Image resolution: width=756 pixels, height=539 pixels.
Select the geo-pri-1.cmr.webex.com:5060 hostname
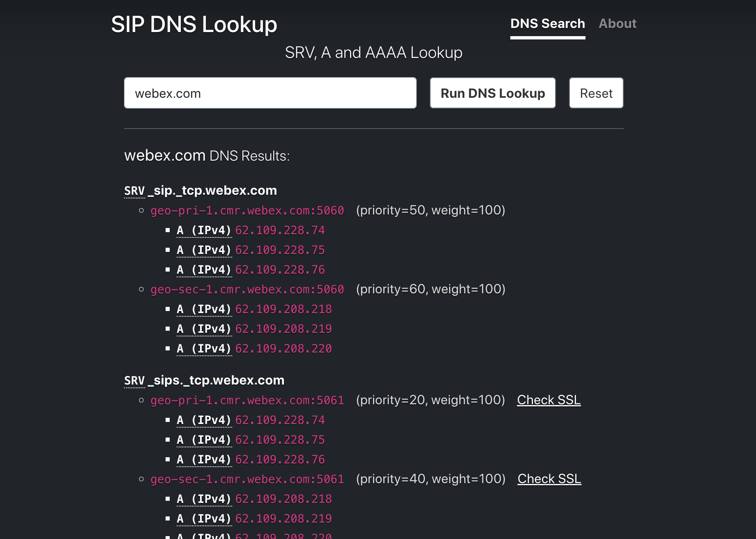click(x=247, y=211)
